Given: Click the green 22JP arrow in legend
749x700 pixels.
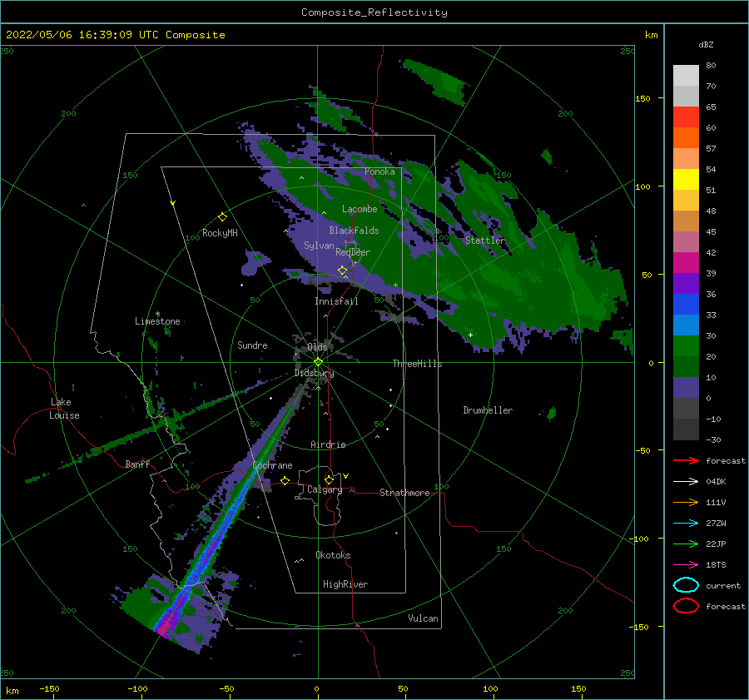Looking at the screenshot, I should [x=686, y=544].
